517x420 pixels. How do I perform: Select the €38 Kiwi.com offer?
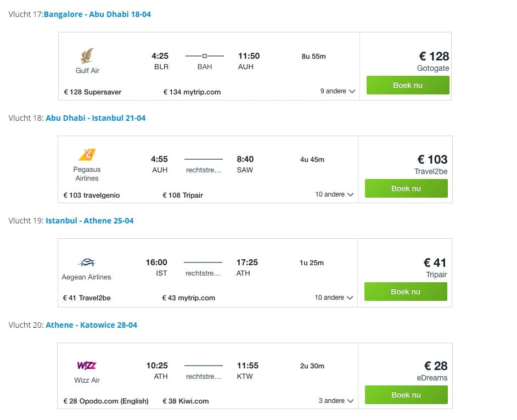[x=186, y=401]
